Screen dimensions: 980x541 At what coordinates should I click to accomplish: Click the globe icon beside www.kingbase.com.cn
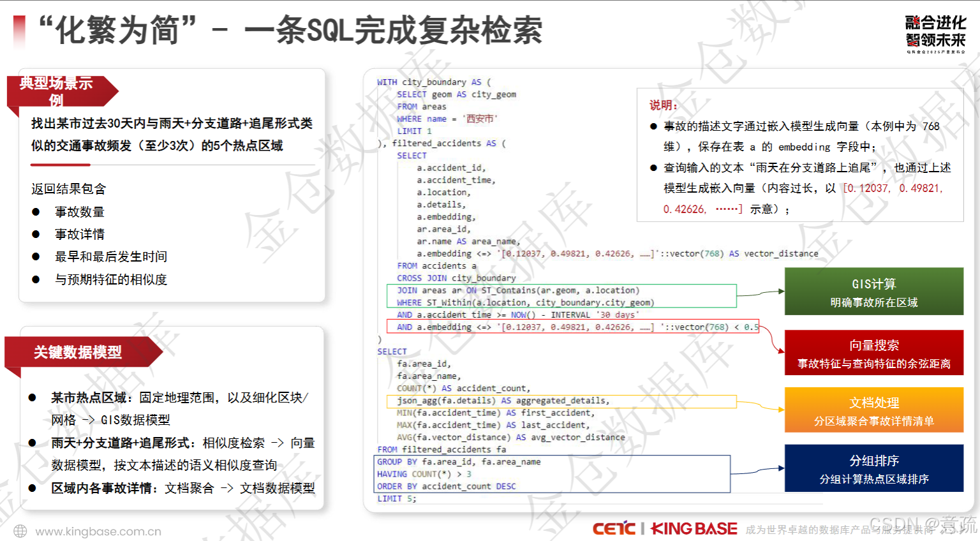click(20, 531)
